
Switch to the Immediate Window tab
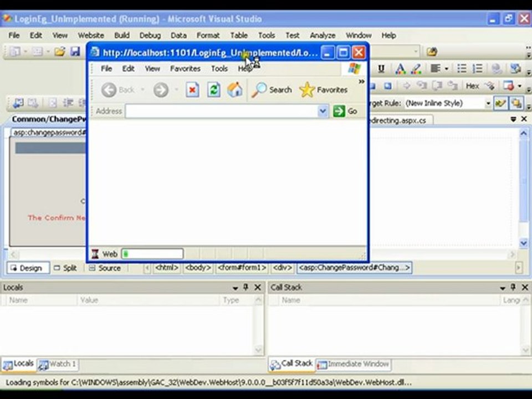pos(353,365)
